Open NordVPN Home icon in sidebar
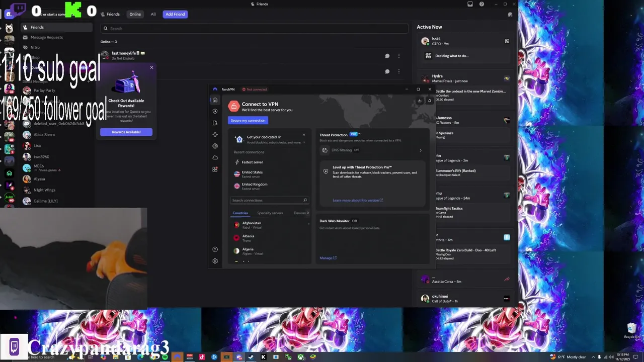644x362 pixels. 215,100
